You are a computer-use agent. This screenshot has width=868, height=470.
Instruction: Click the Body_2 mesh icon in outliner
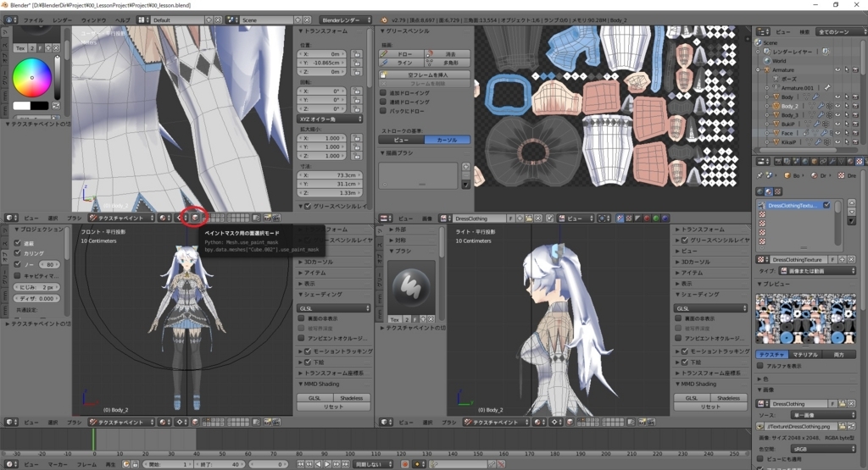point(776,106)
